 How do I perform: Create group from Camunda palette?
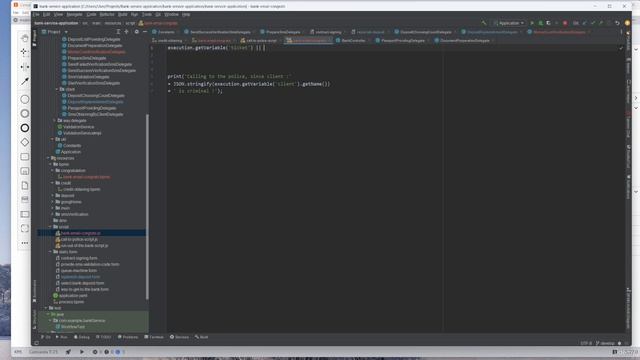point(24,229)
